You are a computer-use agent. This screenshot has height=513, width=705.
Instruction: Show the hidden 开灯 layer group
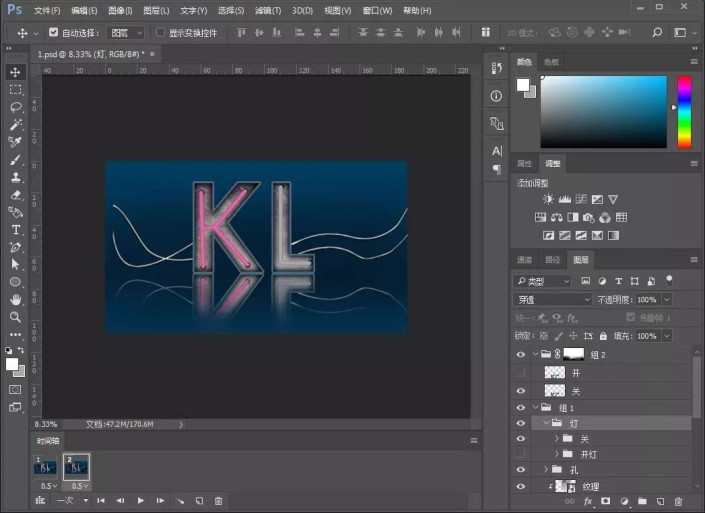(x=520, y=454)
